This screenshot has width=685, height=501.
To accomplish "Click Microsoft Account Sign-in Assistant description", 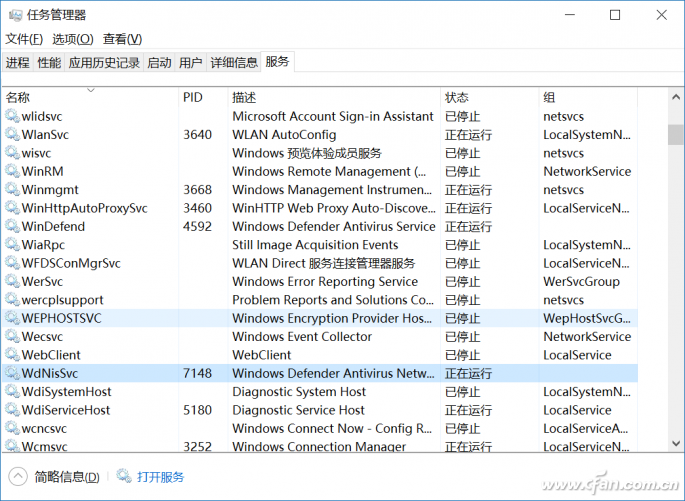I will point(333,116).
